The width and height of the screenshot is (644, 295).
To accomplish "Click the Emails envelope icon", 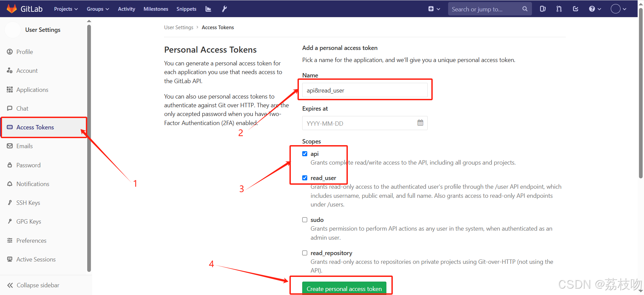I will point(10,146).
